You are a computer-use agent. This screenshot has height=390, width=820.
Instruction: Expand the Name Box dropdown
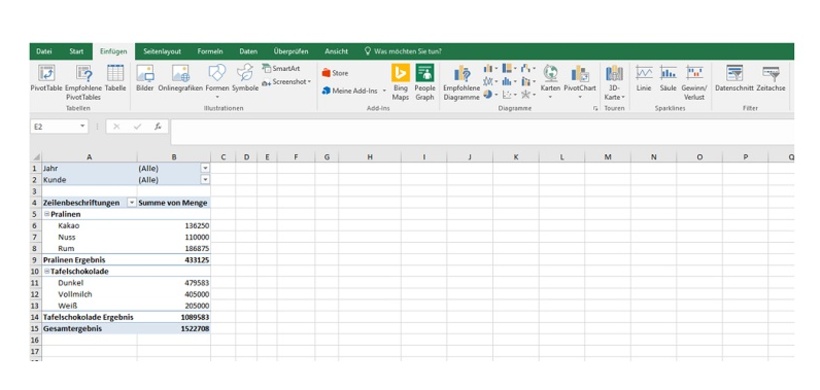[82, 127]
